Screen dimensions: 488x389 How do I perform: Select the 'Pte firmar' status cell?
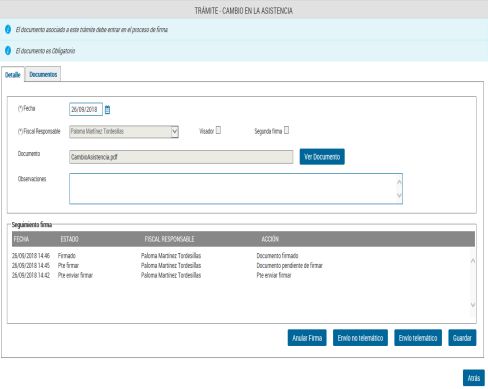point(68,265)
